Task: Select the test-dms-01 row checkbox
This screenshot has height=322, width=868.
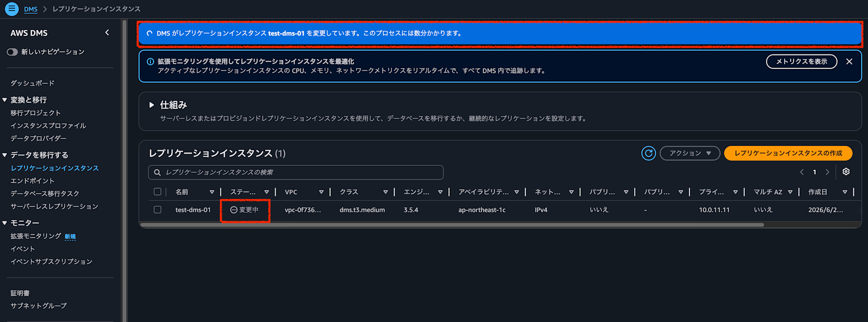Action: 158,210
